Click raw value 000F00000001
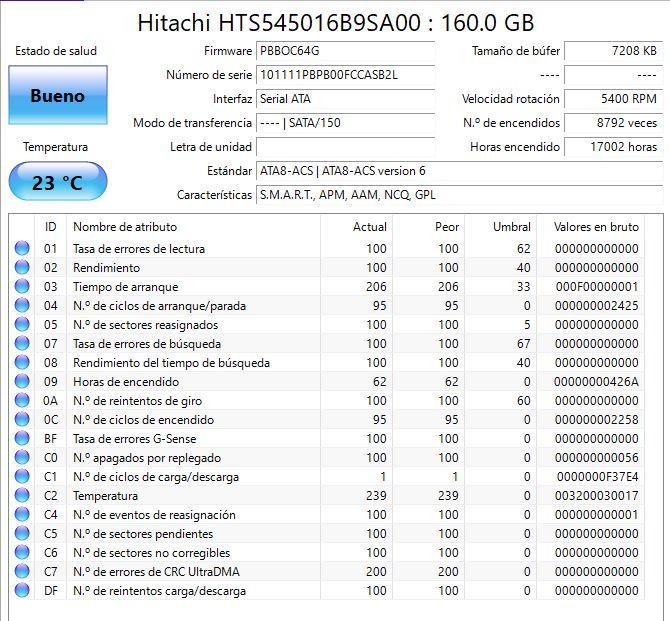Viewport: 670px width, 621px height. point(597,287)
